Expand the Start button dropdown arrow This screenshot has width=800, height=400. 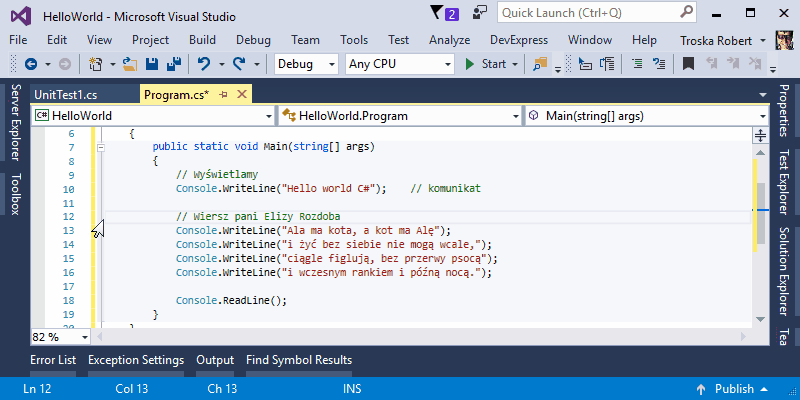pyautogui.click(x=514, y=64)
